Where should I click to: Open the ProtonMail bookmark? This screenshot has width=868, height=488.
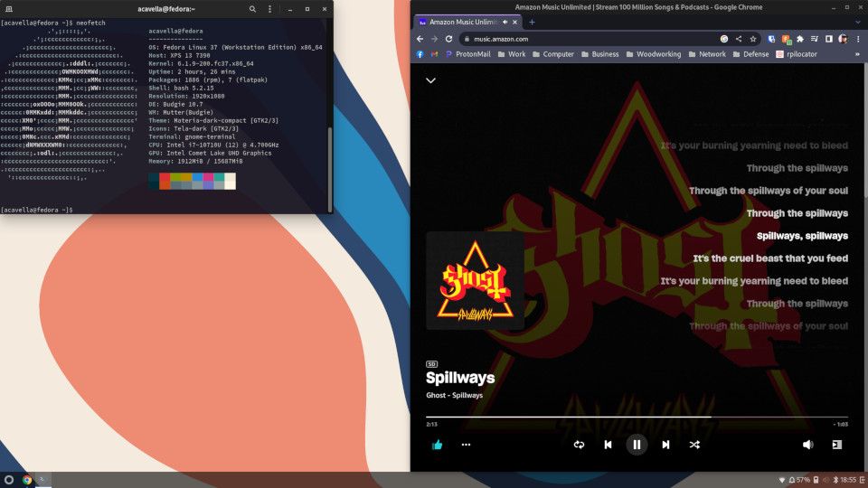(x=467, y=54)
